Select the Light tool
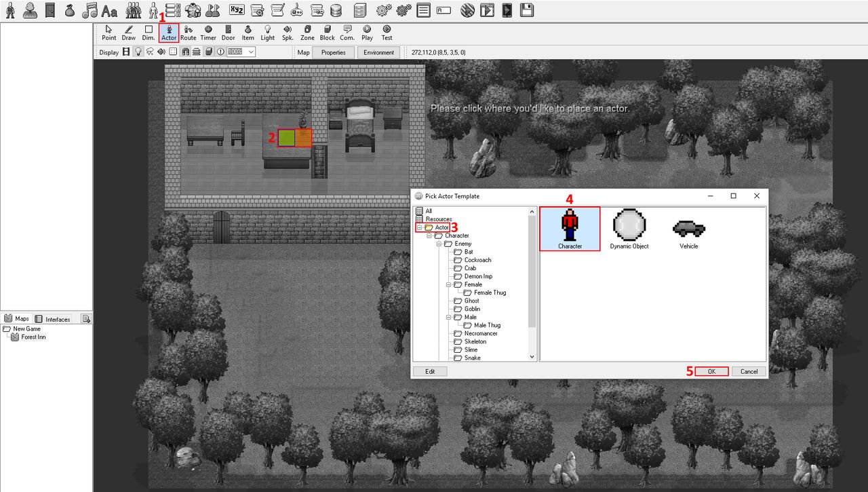This screenshot has width=868, height=492. (268, 33)
